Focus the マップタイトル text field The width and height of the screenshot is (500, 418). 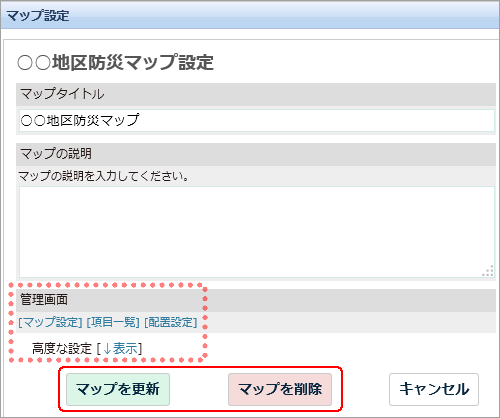[257, 120]
